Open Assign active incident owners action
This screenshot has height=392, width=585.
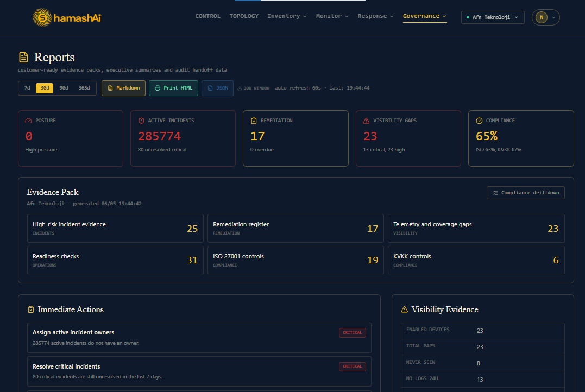[x=199, y=338]
